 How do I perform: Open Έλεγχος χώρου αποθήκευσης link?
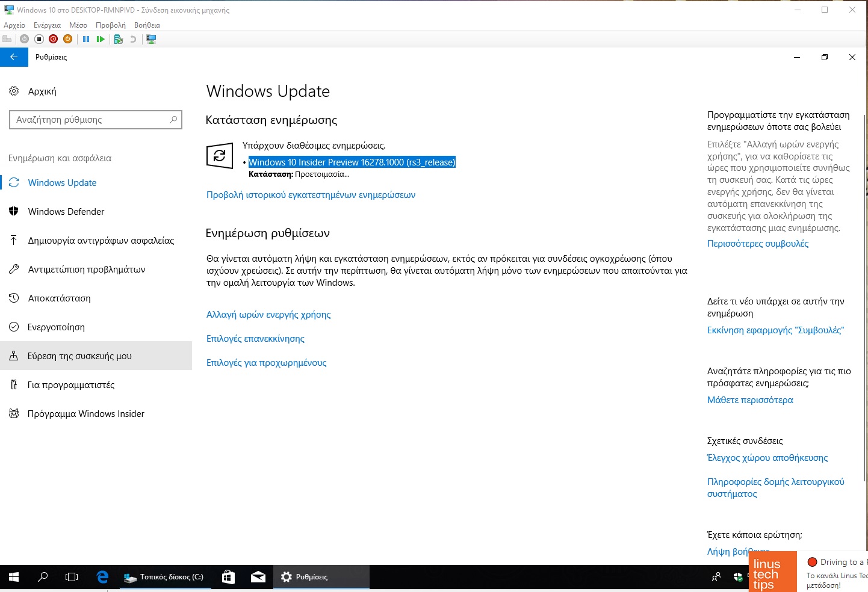(x=767, y=458)
